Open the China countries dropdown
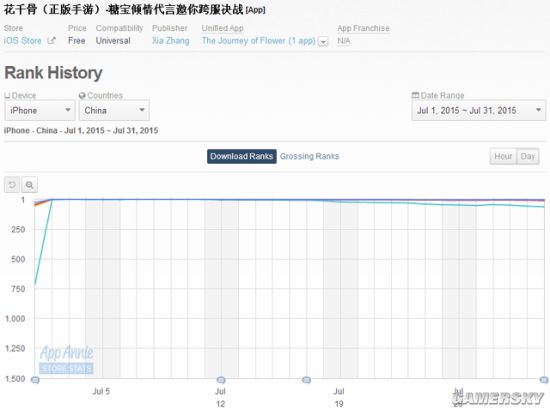 click(x=114, y=110)
